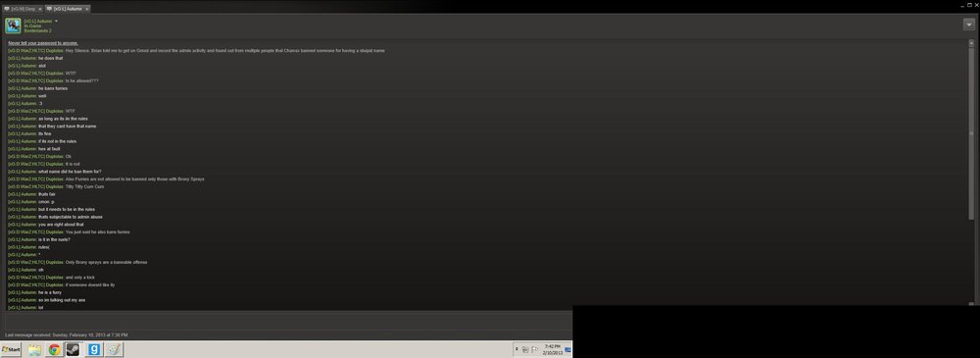This screenshot has height=358, width=980.
Task: Click 'Never tell your password to anyone' link
Action: pos(43,42)
